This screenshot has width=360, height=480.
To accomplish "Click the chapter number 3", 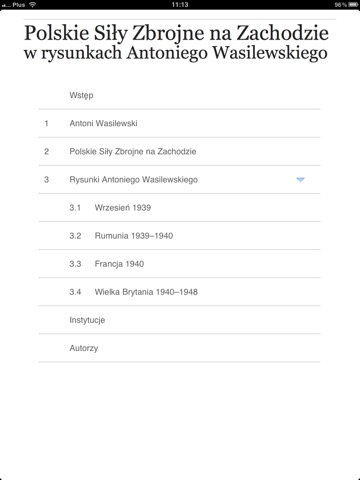I will point(46,180).
